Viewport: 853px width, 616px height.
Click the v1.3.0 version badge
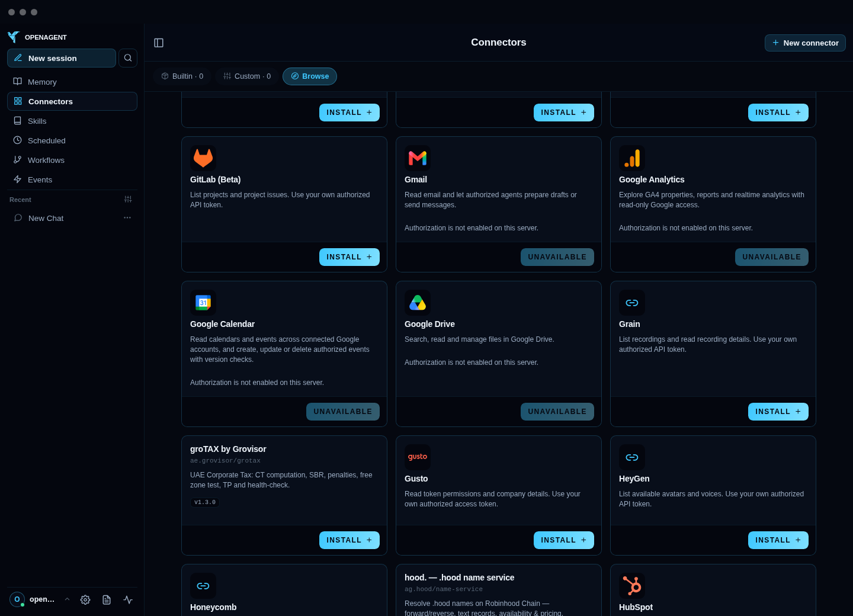tap(205, 502)
